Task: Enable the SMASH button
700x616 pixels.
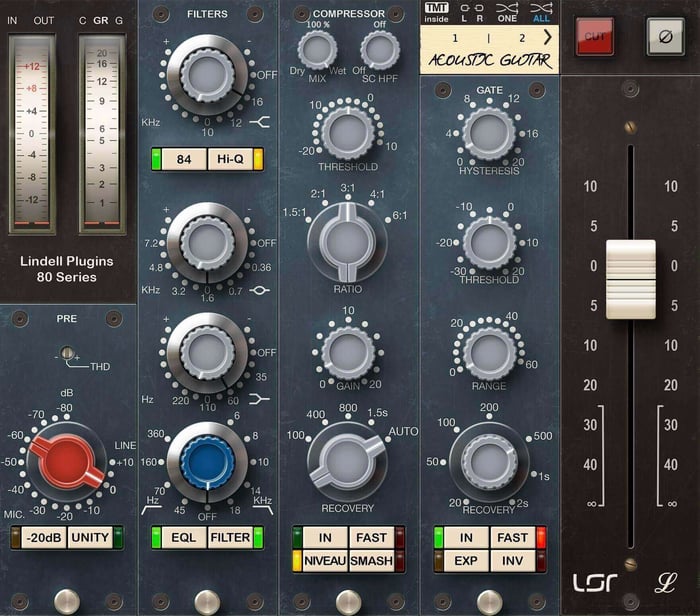Action: (371, 561)
